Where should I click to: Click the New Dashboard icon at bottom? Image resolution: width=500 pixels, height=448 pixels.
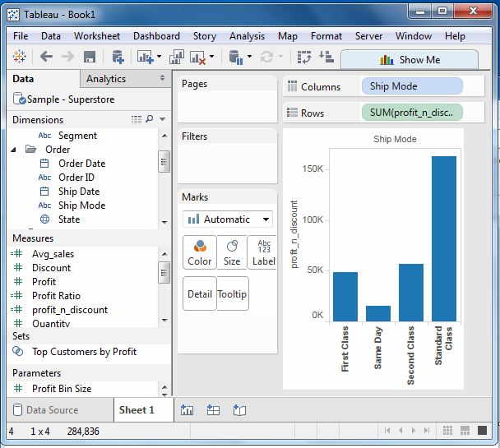(x=213, y=409)
